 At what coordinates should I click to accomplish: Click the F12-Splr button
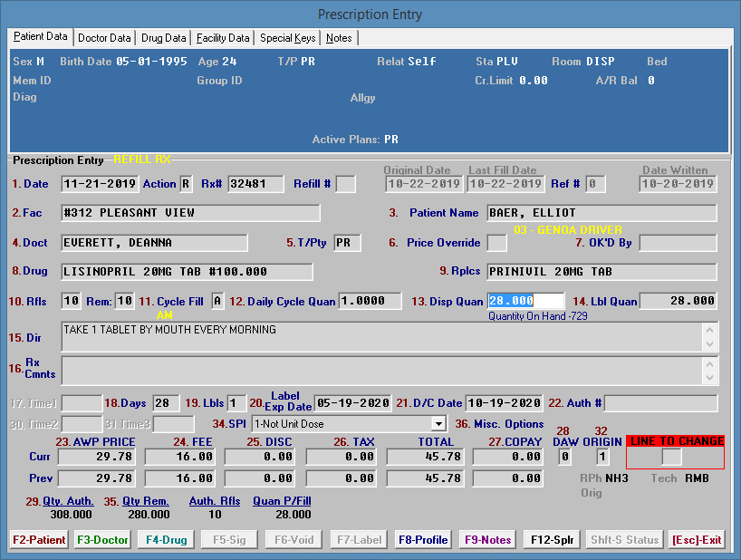(x=553, y=539)
